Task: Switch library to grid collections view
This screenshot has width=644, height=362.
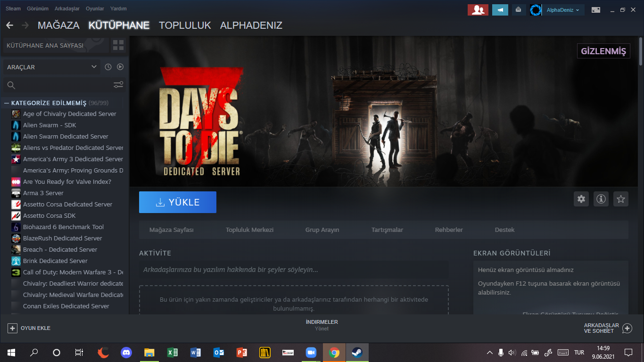Action: (x=118, y=45)
